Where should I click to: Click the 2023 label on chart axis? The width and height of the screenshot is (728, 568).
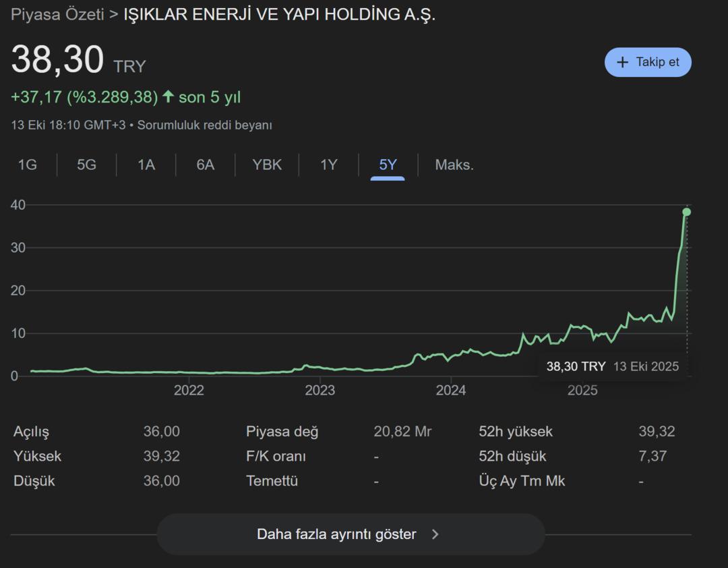[320, 391]
